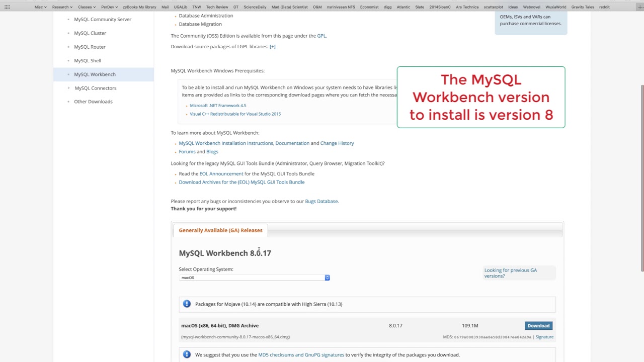Open the UGALib bookmark
This screenshot has height=362, width=644.
pyautogui.click(x=180, y=7)
